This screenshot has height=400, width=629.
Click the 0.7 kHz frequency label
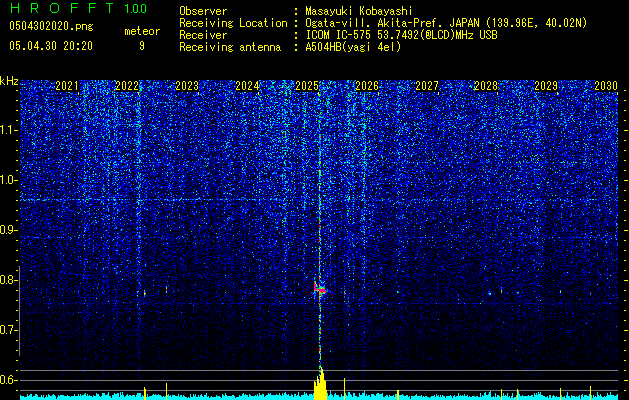pos(9,330)
